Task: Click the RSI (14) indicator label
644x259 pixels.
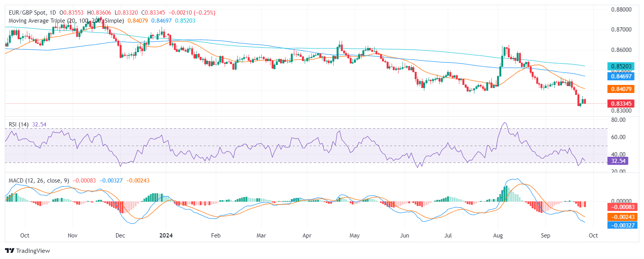Action: point(18,125)
